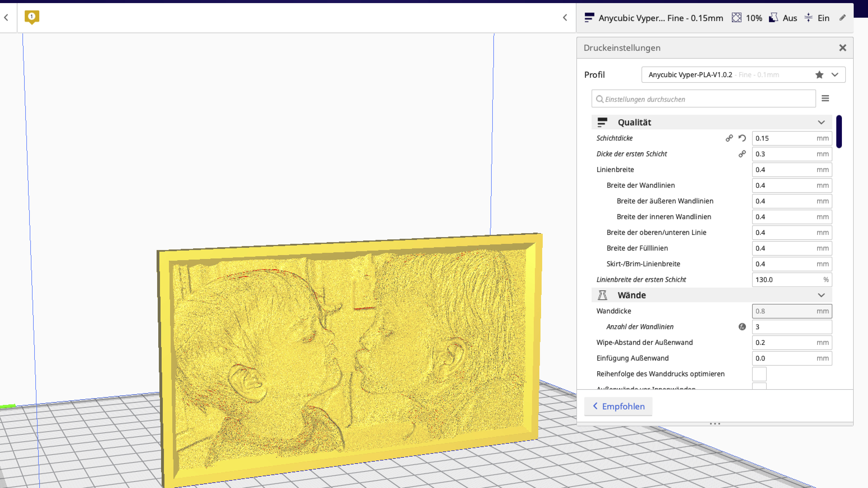Click the pencil edit icon in header
Image resolution: width=868 pixels, height=488 pixels.
(x=842, y=18)
